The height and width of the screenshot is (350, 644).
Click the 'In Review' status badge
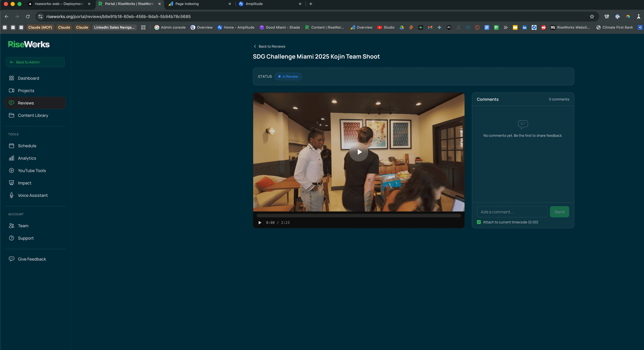click(288, 76)
